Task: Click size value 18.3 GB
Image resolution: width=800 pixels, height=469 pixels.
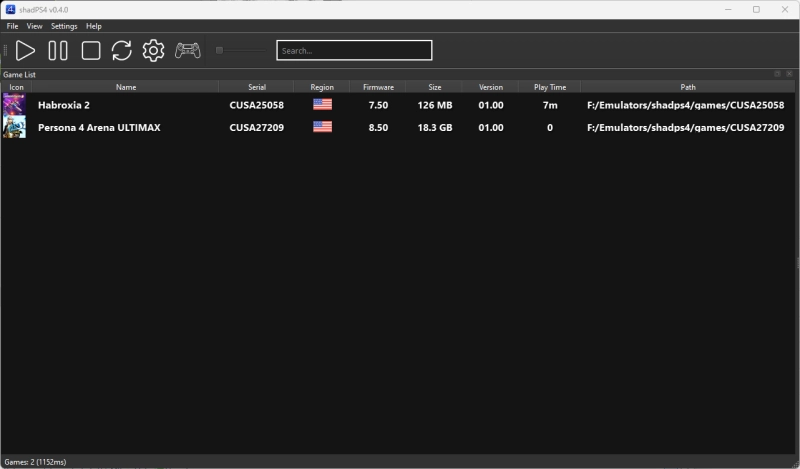Action: click(x=435, y=128)
